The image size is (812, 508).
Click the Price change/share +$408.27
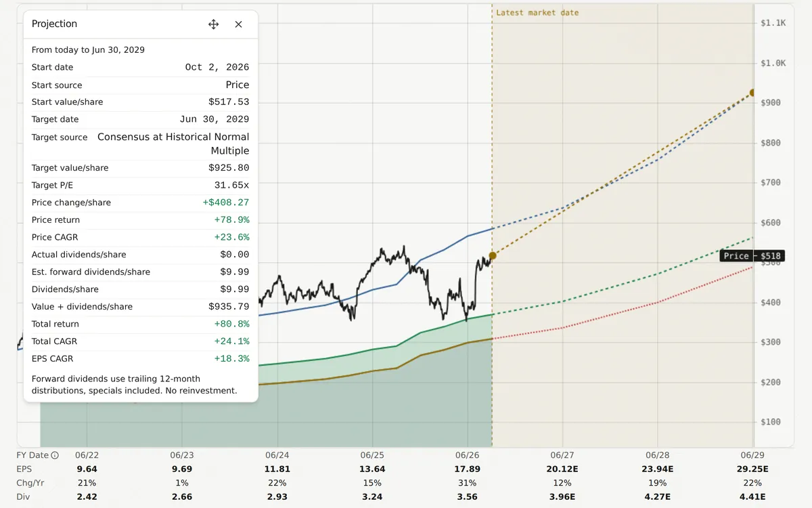click(x=226, y=203)
